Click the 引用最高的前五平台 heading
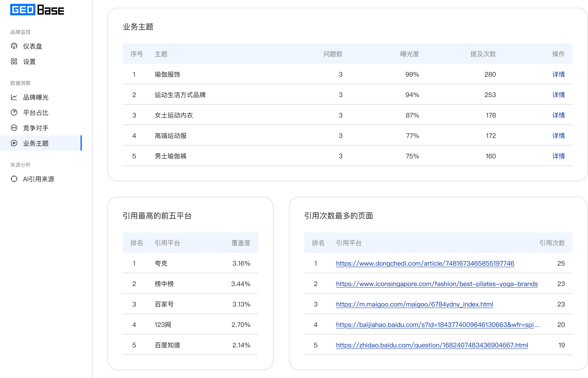The width and height of the screenshot is (588, 378). pos(157,216)
